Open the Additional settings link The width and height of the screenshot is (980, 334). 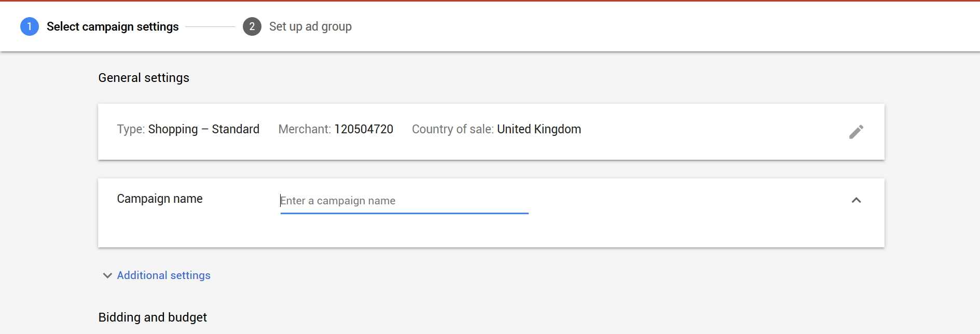163,275
